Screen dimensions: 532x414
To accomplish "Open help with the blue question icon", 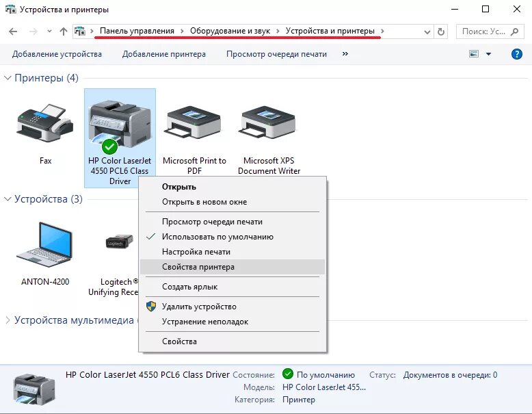I will click(517, 54).
